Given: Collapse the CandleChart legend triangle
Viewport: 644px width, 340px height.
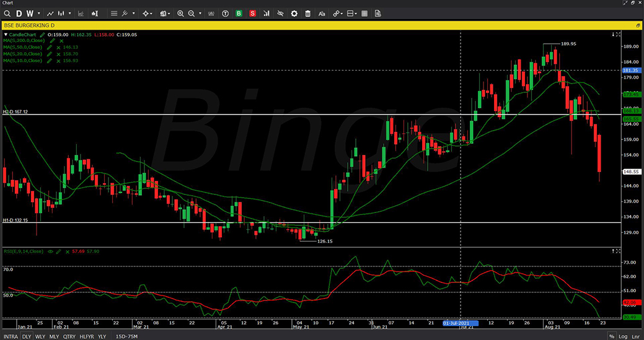Looking at the screenshot, I should point(6,35).
